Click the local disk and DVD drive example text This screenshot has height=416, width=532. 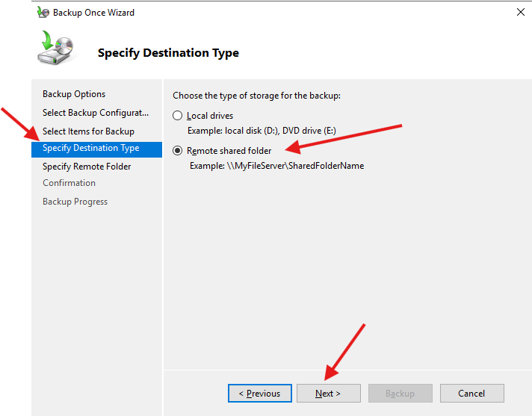point(262,131)
